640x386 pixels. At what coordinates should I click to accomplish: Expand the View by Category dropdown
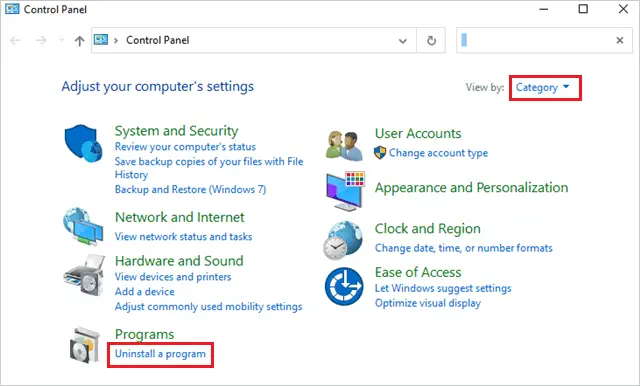(545, 87)
